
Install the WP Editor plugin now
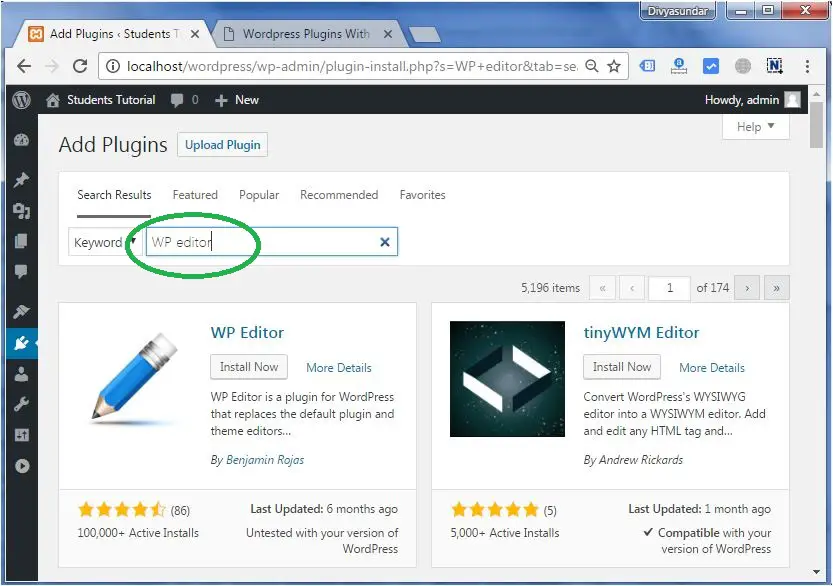click(x=249, y=367)
